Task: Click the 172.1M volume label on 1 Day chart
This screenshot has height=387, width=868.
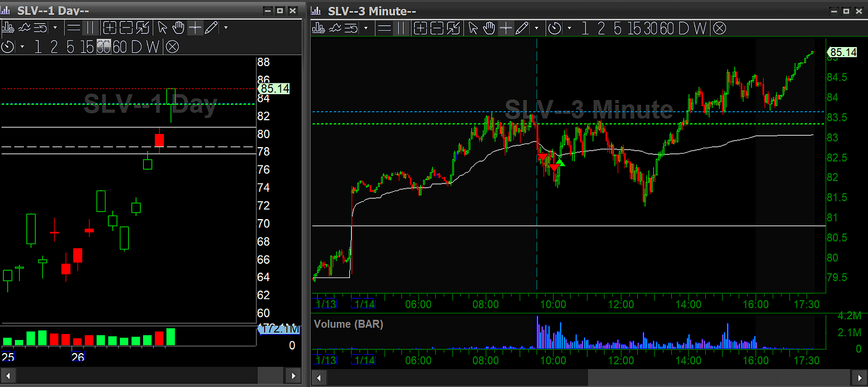Action: point(278,329)
